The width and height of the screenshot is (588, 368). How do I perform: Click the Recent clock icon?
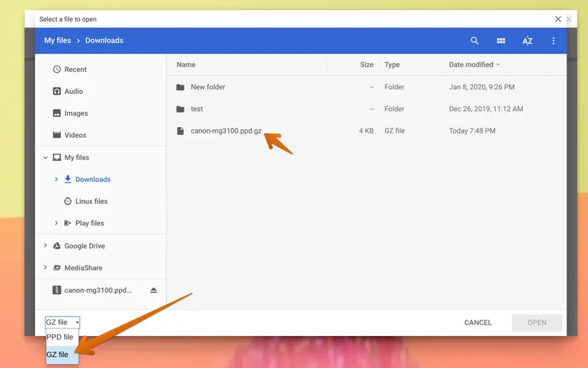pos(57,69)
